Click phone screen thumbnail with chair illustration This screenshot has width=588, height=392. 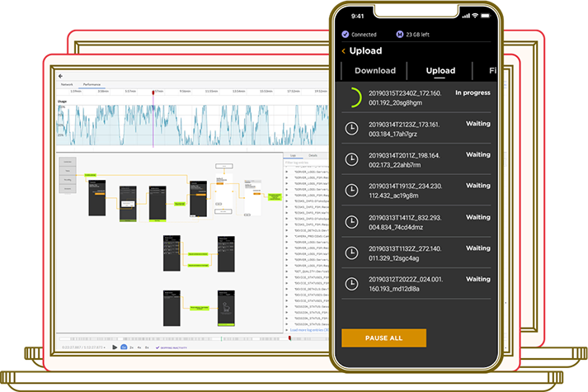(226, 308)
